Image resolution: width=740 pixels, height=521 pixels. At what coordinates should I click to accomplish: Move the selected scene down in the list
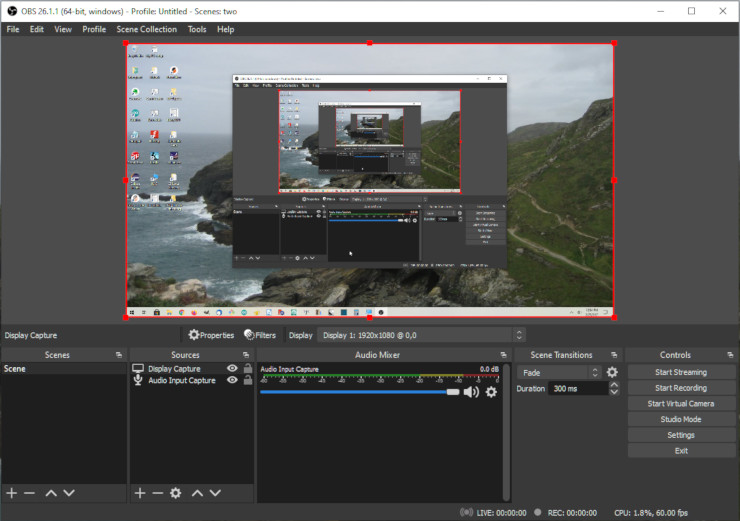(67, 493)
